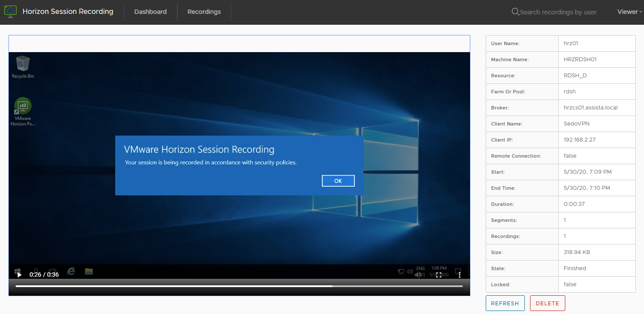Image resolution: width=644 pixels, height=314 pixels.
Task: Click the VMware Horizon Performance desktop icon
Action: (x=23, y=112)
